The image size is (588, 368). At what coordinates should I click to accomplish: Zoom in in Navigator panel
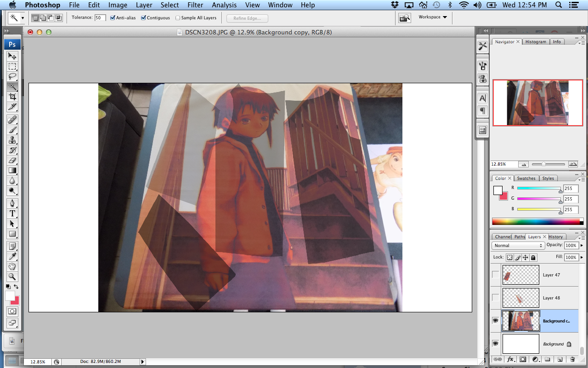tap(573, 164)
